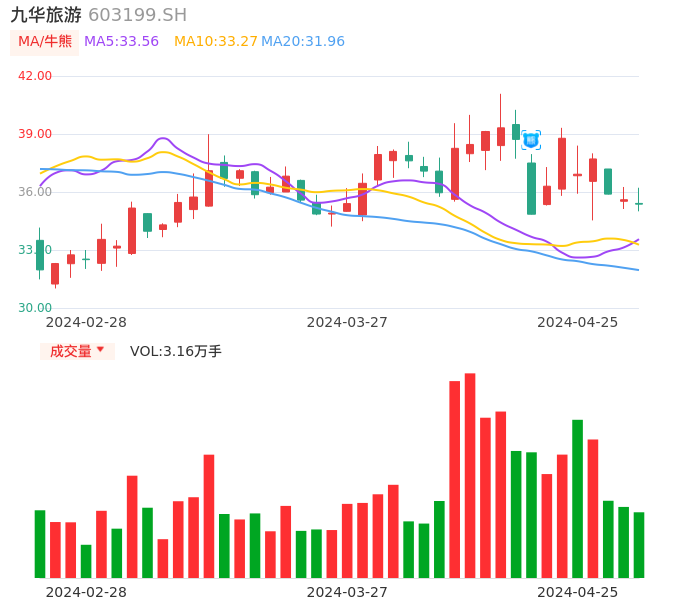
Task: Open the MA/牛熊 indicator selector
Action: point(45,42)
